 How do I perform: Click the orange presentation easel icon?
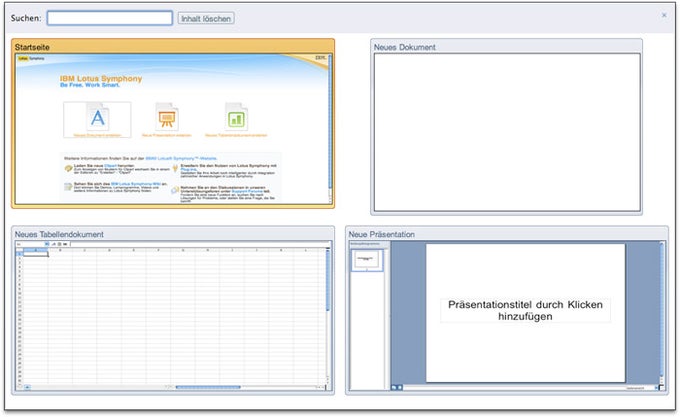tap(167, 117)
